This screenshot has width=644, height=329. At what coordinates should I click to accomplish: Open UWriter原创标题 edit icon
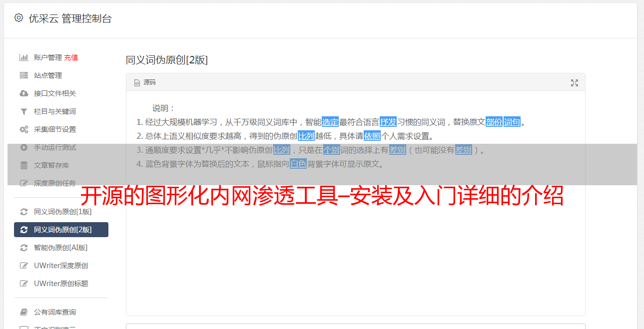pos(23,284)
